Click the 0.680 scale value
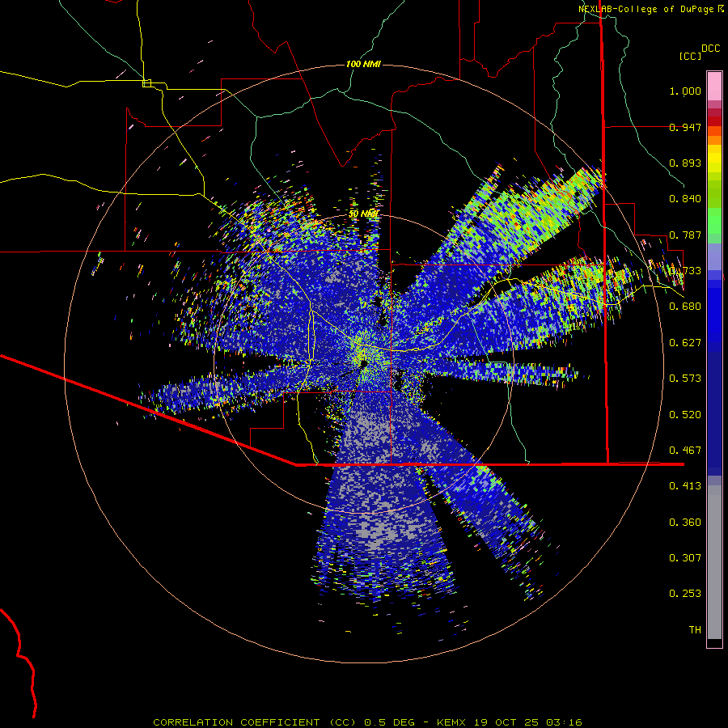 (685, 307)
